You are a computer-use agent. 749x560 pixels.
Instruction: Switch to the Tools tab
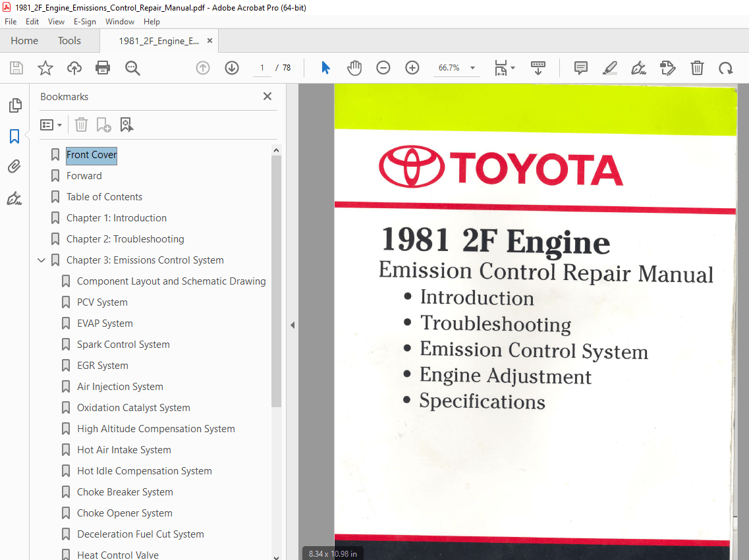point(69,40)
